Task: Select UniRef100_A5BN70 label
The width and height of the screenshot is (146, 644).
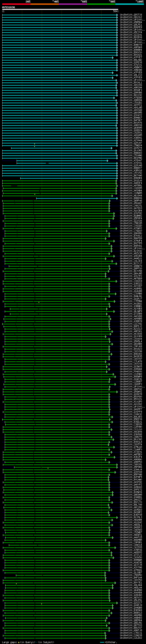Action: click(x=131, y=67)
